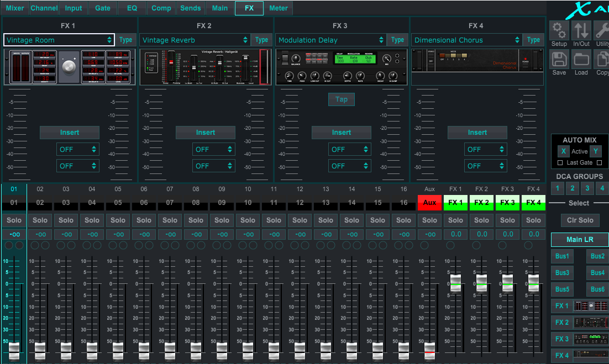Open FX 3 effect dropdown showing Modulation Delay
The width and height of the screenshot is (609, 364).
point(331,40)
